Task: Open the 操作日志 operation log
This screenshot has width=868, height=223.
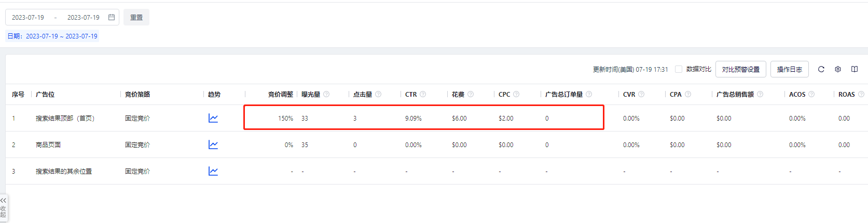Action: (789, 69)
